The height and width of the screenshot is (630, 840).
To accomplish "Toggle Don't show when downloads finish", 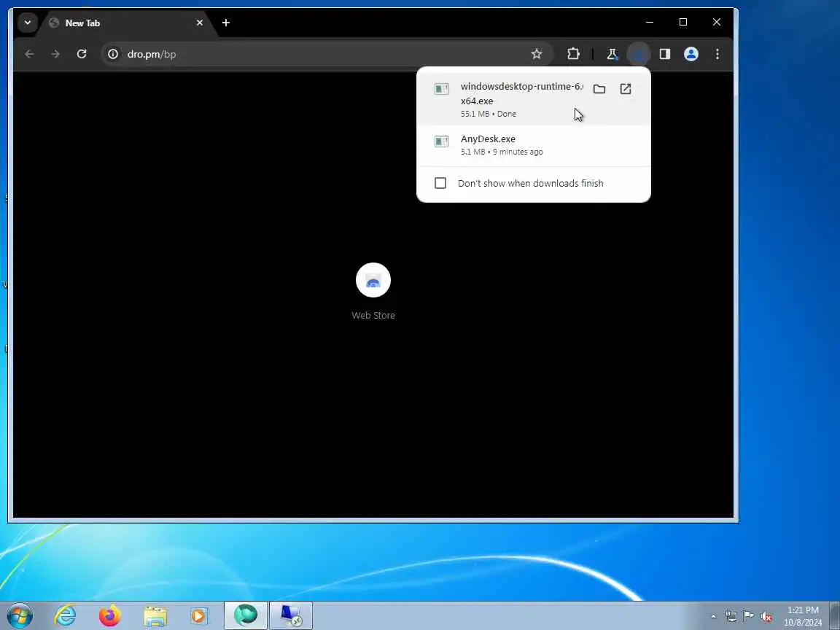I will click(440, 183).
